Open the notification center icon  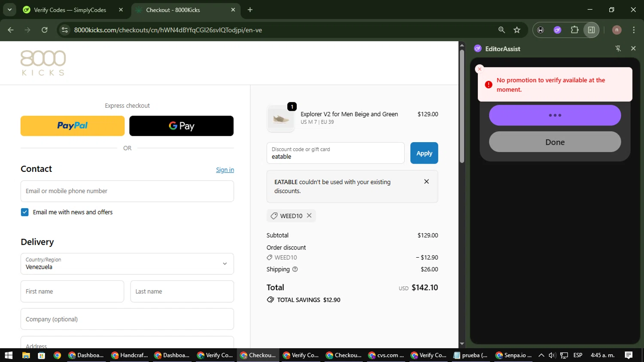629,355
